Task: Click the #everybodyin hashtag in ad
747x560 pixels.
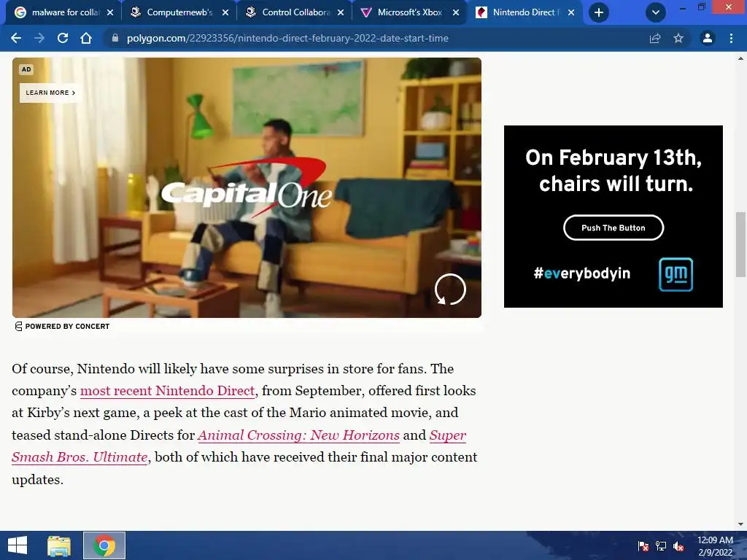Action: click(581, 273)
